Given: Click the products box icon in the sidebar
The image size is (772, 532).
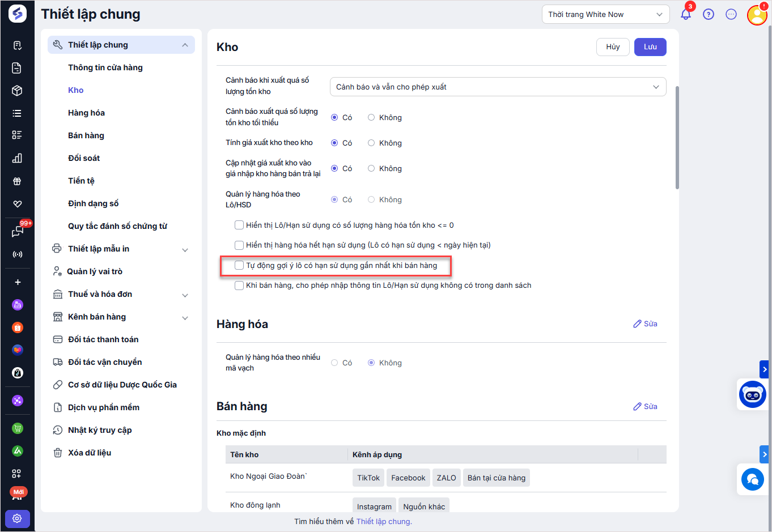Looking at the screenshot, I should [17, 91].
